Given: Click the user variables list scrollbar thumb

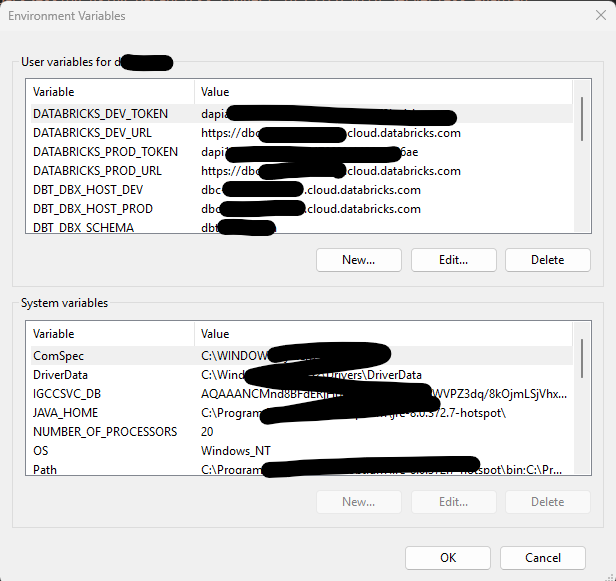Looking at the screenshot, I should click(x=582, y=119).
